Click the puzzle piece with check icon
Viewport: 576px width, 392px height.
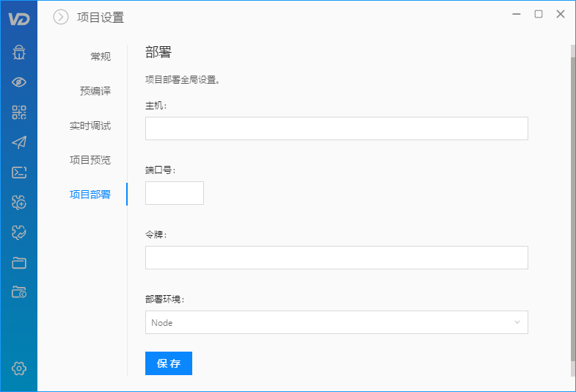[x=19, y=233]
